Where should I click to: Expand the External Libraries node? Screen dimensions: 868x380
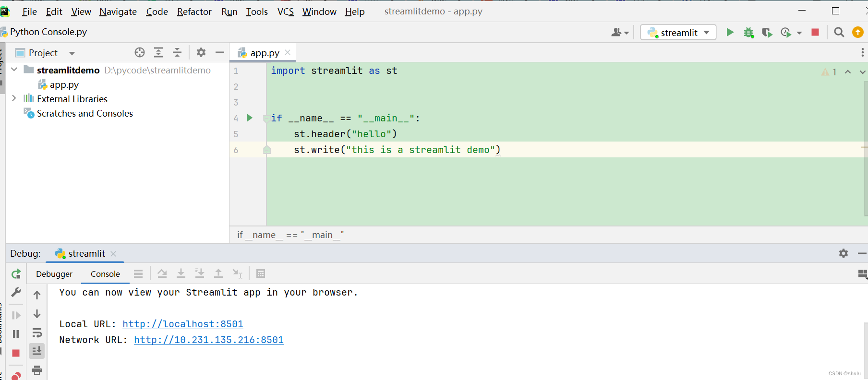[14, 98]
